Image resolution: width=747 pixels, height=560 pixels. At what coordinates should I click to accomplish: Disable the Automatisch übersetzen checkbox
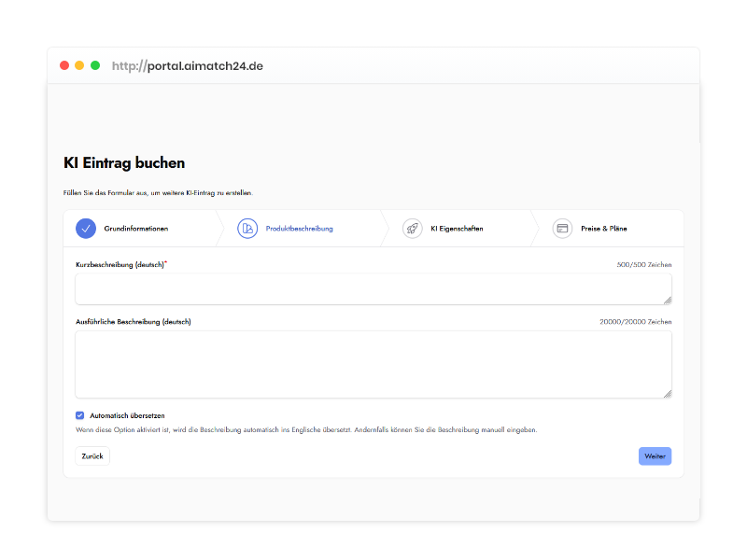[80, 415]
